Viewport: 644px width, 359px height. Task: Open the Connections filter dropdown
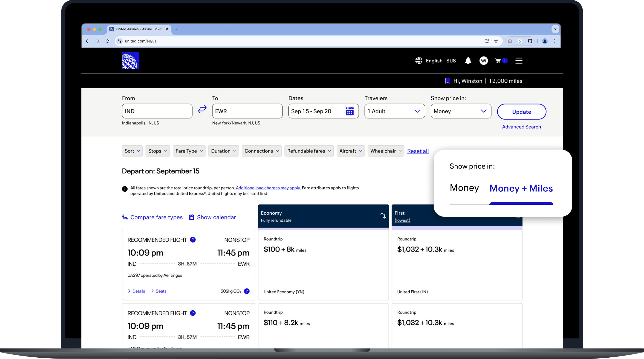pos(261,151)
